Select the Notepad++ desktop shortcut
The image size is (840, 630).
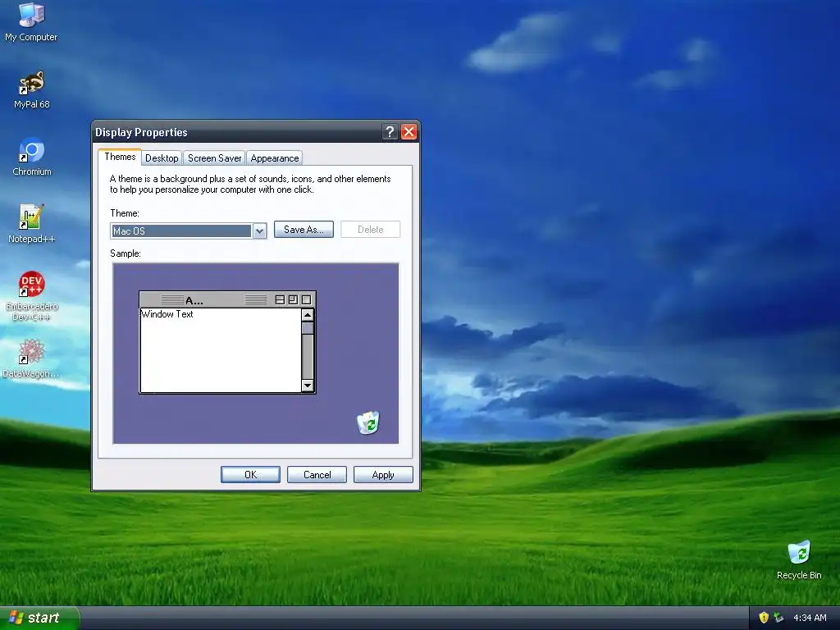tap(31, 224)
